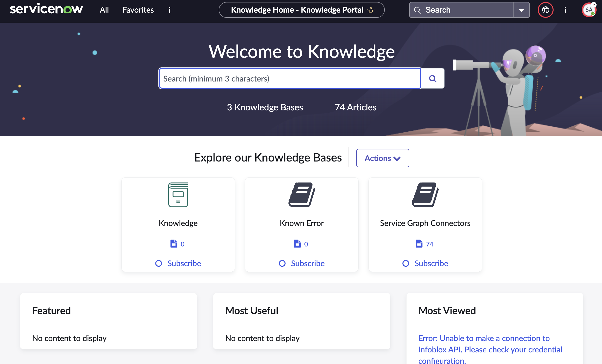
Task: Open the globe scope/language selector
Action: 546,10
